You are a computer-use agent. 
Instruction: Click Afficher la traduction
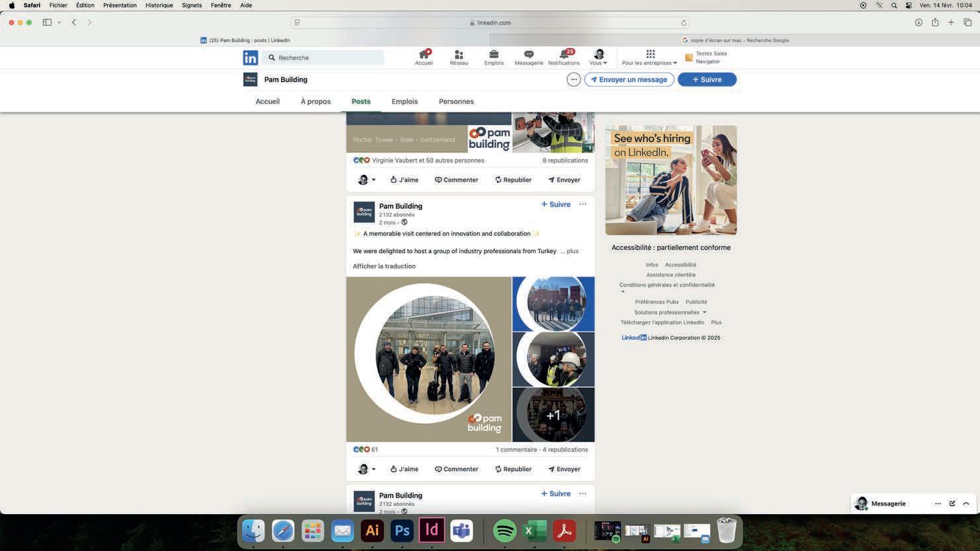pos(384,266)
